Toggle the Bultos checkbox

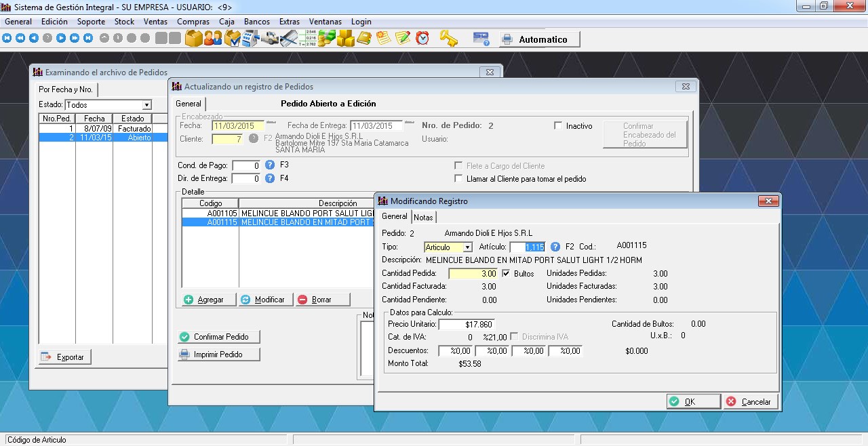click(x=506, y=274)
